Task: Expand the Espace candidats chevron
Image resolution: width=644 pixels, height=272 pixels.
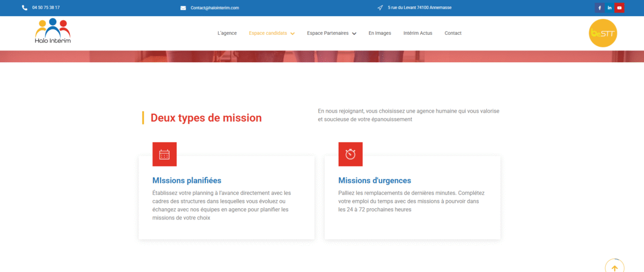Action: click(x=292, y=33)
